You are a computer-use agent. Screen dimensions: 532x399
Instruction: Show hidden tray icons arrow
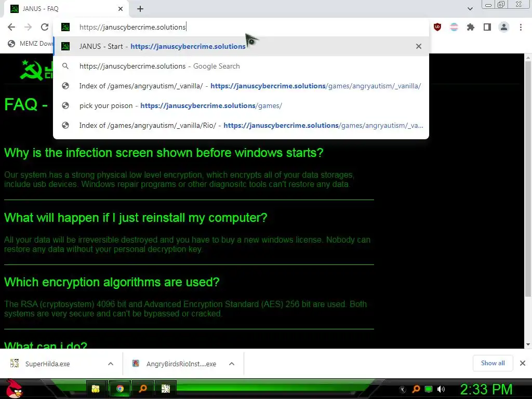coord(403,389)
